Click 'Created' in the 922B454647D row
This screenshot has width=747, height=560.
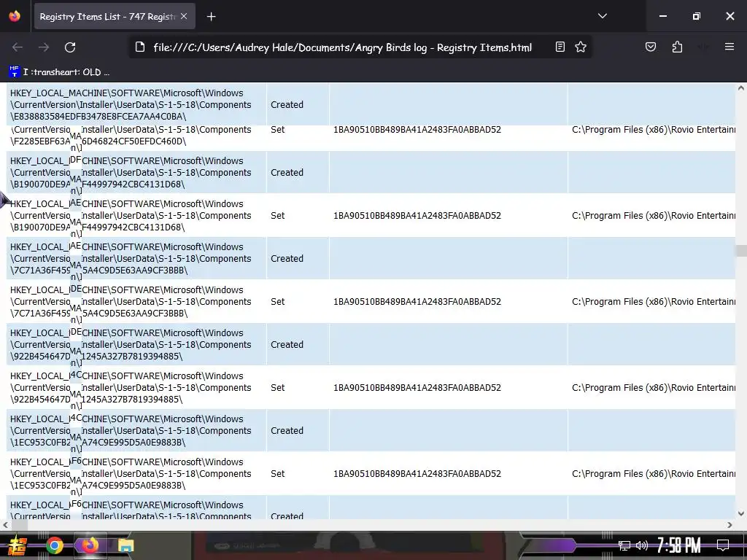287,344
